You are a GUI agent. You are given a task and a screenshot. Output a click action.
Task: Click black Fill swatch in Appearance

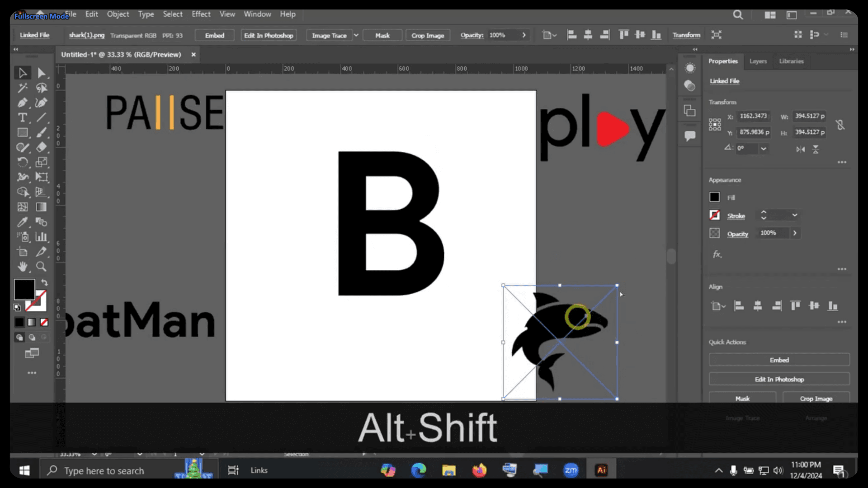tap(714, 197)
